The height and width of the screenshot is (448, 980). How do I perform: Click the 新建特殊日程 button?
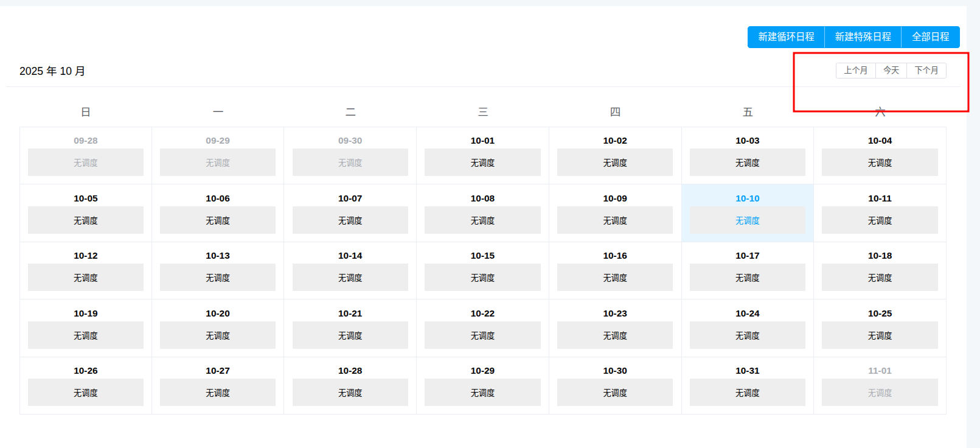pos(863,37)
